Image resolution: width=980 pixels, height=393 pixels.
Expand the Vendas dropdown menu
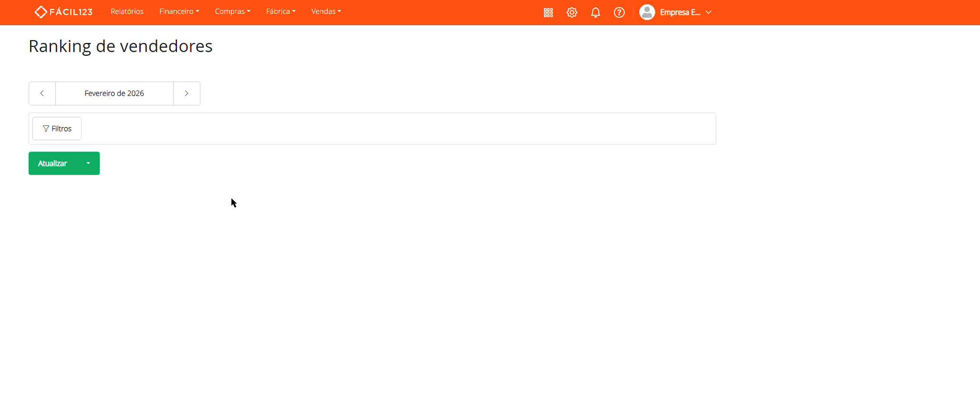pos(326,11)
